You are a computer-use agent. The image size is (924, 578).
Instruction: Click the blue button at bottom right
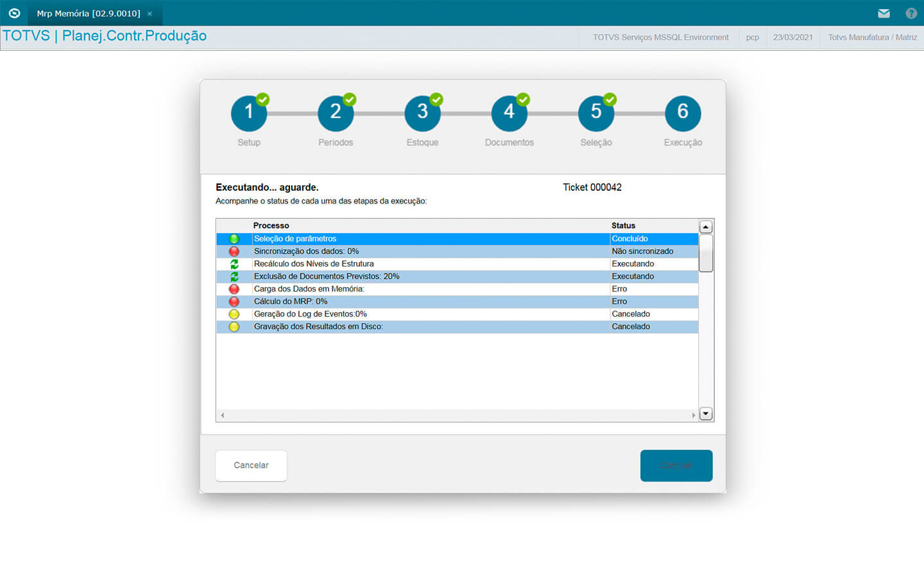pyautogui.click(x=676, y=466)
